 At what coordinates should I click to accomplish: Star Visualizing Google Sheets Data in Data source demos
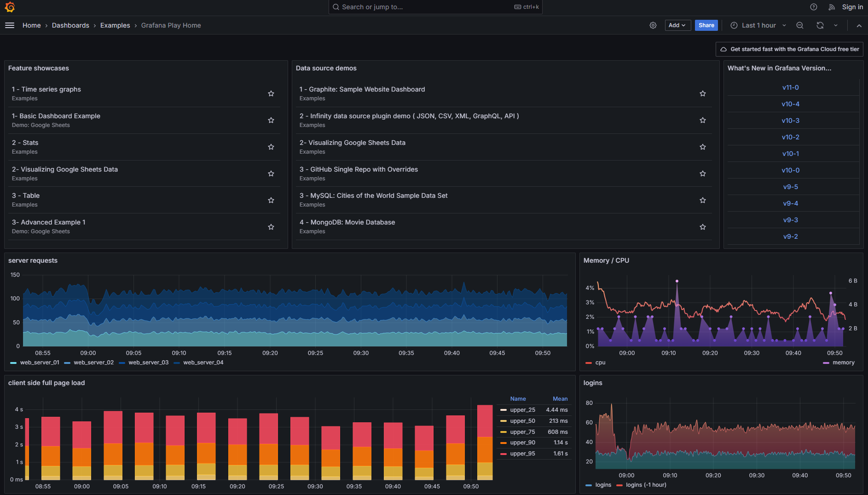(x=703, y=147)
